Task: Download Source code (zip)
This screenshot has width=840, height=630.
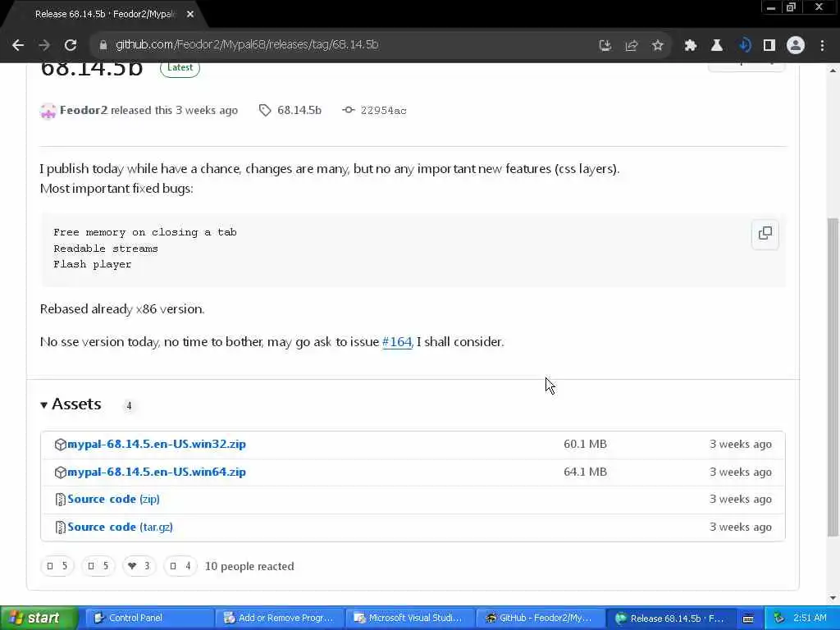Action: coord(113,500)
